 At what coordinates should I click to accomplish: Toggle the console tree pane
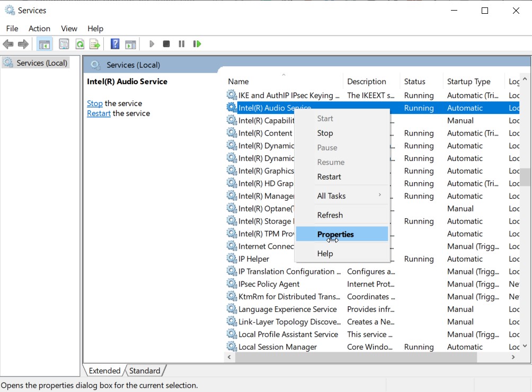45,44
